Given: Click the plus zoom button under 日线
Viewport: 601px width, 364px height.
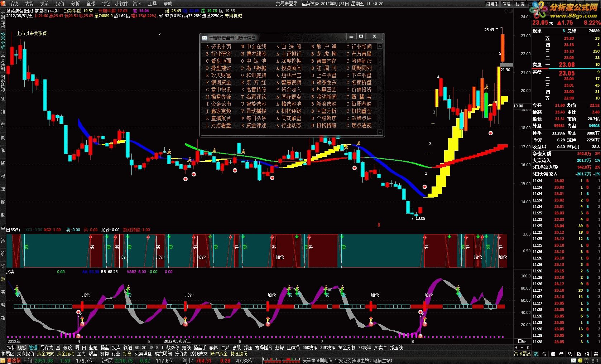Looking at the screenshot, I should tap(516, 348).
